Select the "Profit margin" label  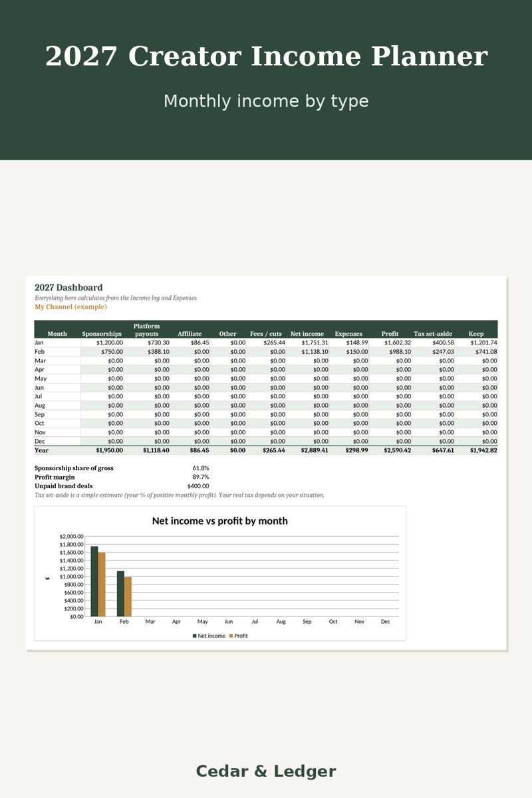[x=55, y=477]
